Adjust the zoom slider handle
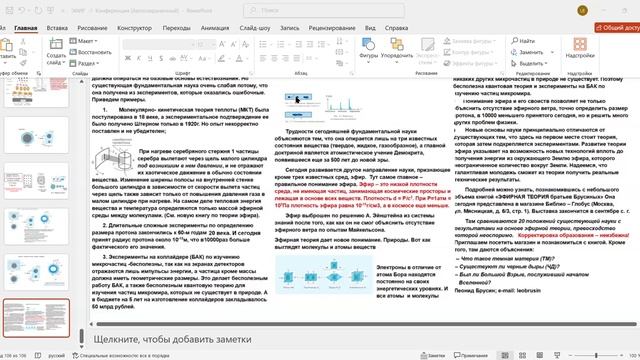The height and width of the screenshot is (360, 640). click(x=596, y=356)
